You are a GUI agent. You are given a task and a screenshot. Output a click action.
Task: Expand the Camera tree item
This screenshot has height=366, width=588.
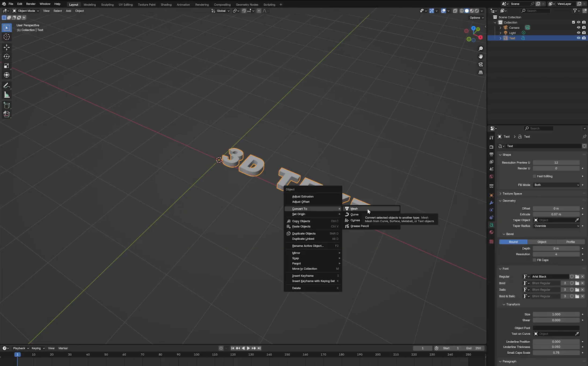click(x=500, y=28)
